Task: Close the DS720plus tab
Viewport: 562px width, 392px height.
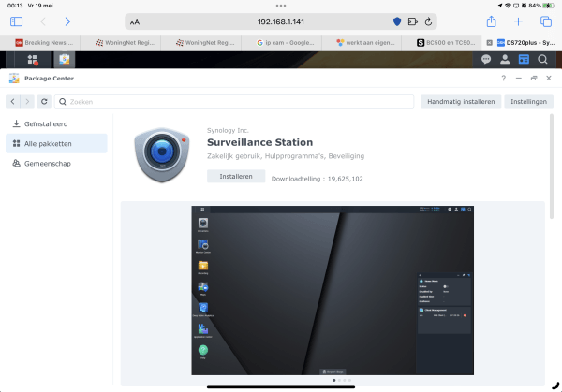Action: pyautogui.click(x=489, y=43)
